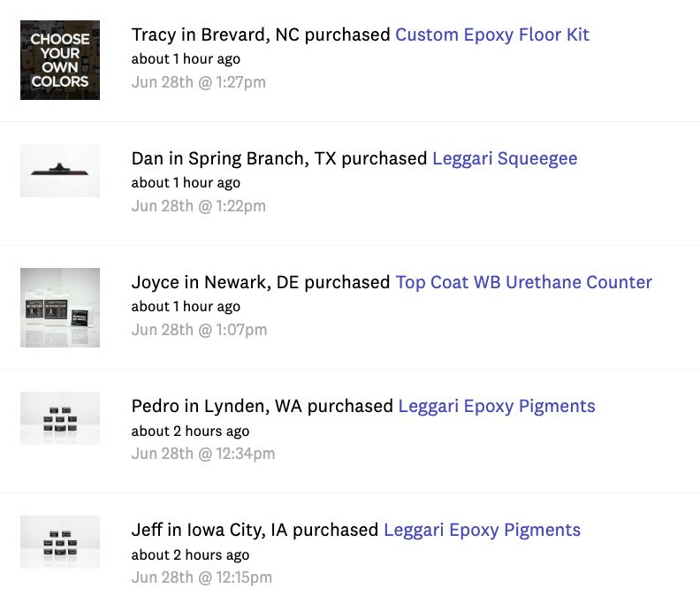
Task: Click the pigment jars thumbnail beside Jeff's purchase
Action: [60, 542]
